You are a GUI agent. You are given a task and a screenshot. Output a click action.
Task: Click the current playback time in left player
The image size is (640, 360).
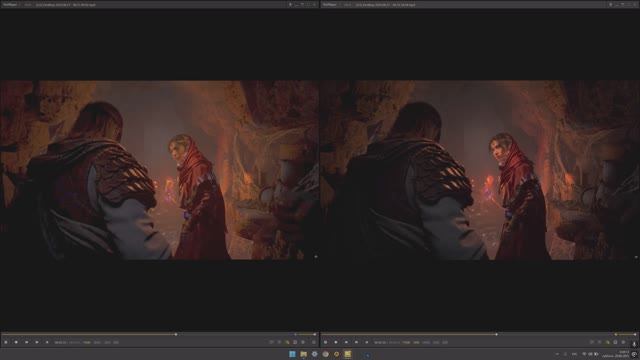[60, 342]
